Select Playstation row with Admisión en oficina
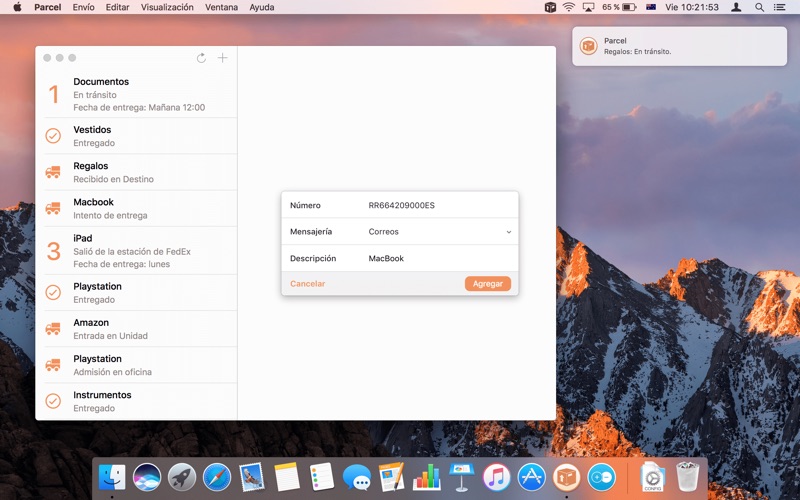Viewport: 800px width, 500px height. tap(136, 365)
